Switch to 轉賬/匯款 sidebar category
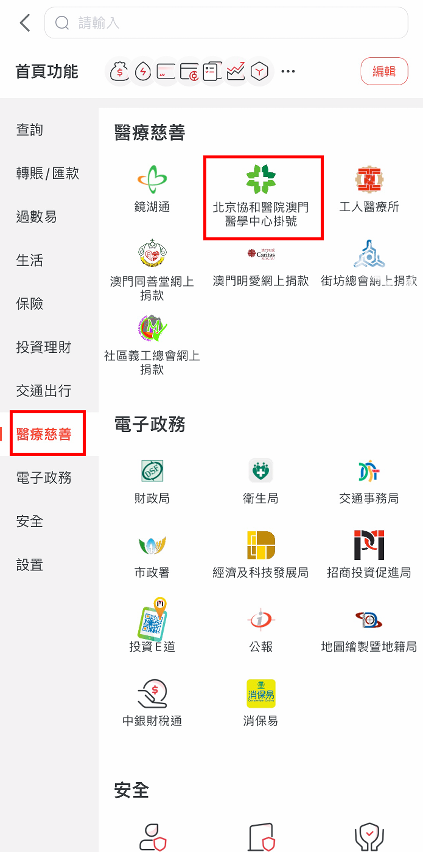This screenshot has height=852, width=423. 48,173
